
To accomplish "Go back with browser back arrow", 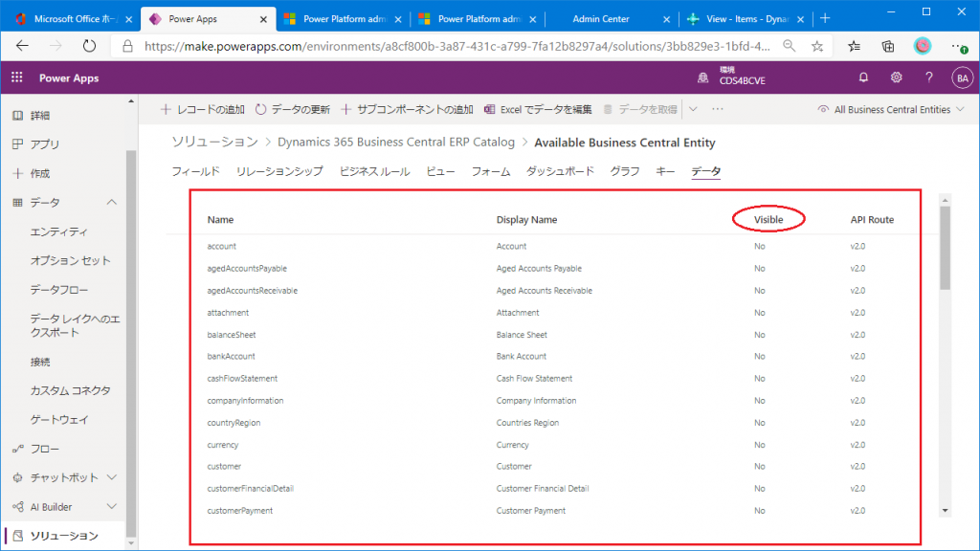I will (x=23, y=46).
